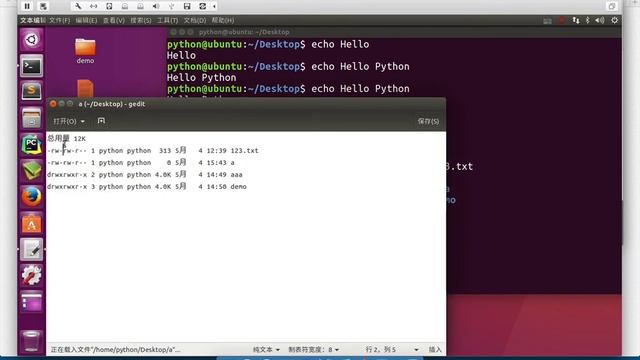Click the 123.txt line in gedit
This screenshot has height=360, width=640.
(x=153, y=151)
